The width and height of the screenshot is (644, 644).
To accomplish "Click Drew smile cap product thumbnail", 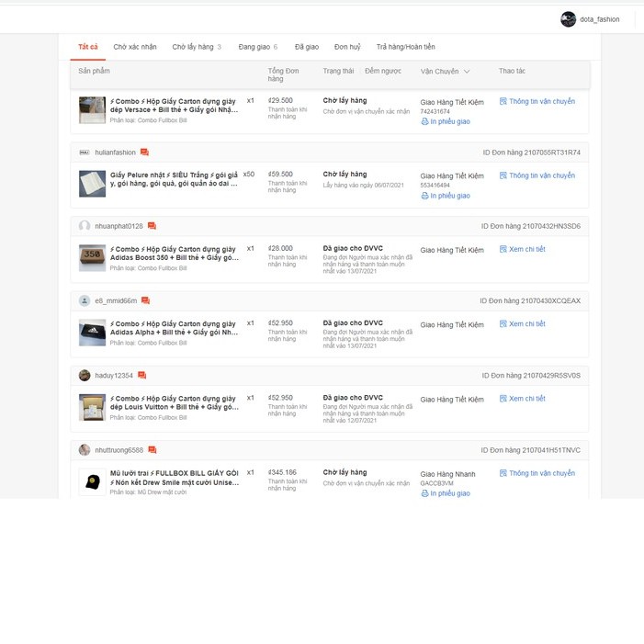I will (92, 482).
